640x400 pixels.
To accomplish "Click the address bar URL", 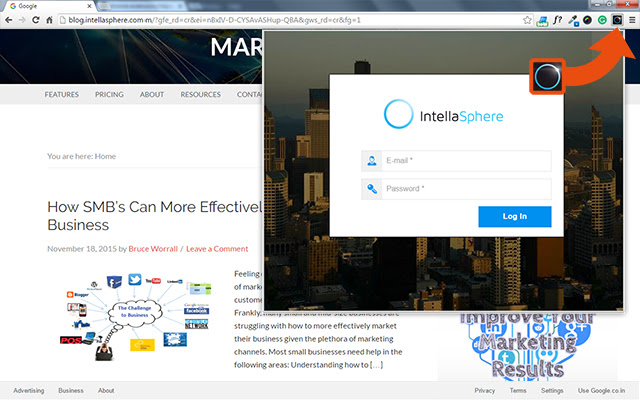I will pyautogui.click(x=214, y=20).
